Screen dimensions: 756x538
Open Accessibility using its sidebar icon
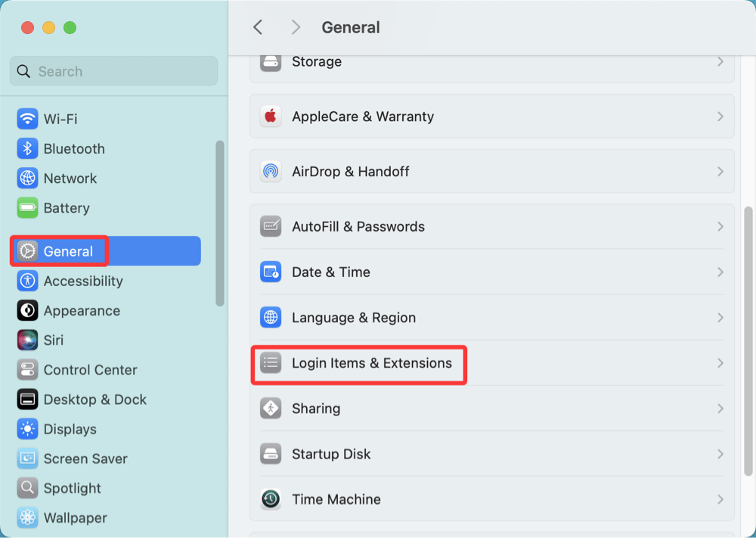pyautogui.click(x=27, y=281)
